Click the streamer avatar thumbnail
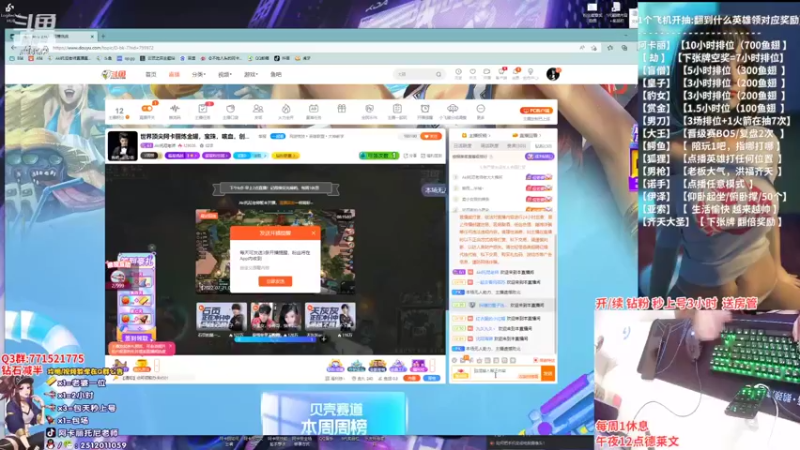The width and height of the screenshot is (800, 450). (122, 146)
